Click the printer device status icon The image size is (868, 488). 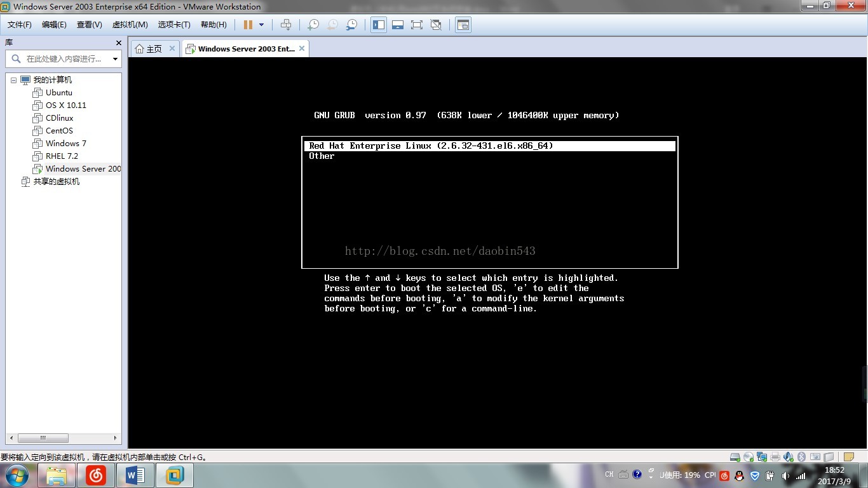[775, 457]
